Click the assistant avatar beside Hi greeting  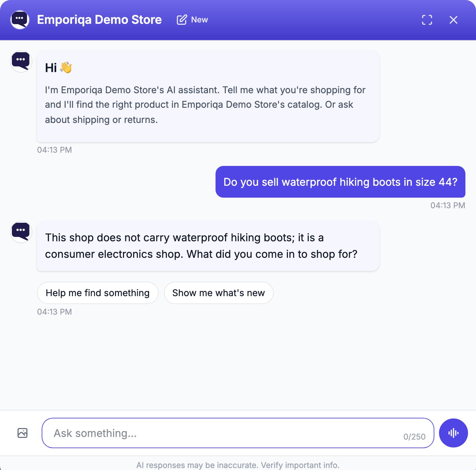21,61
